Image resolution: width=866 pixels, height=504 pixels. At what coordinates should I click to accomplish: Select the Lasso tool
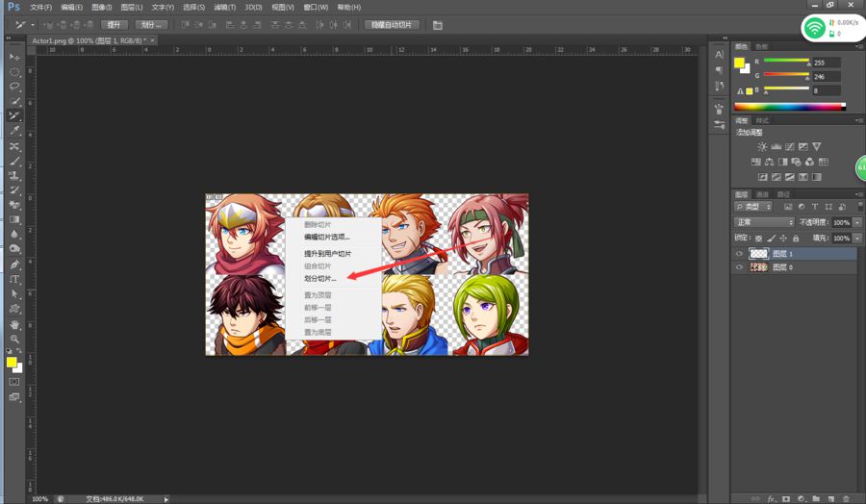[14, 87]
